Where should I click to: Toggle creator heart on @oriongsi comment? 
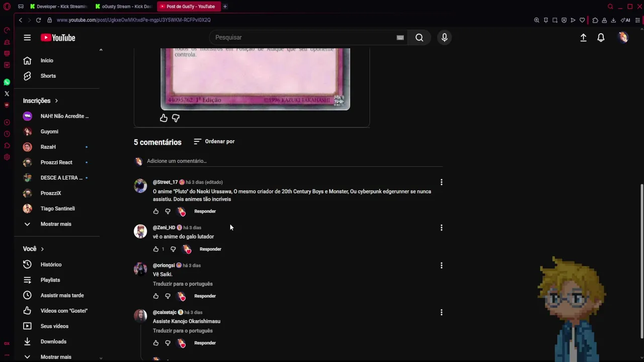point(182,296)
